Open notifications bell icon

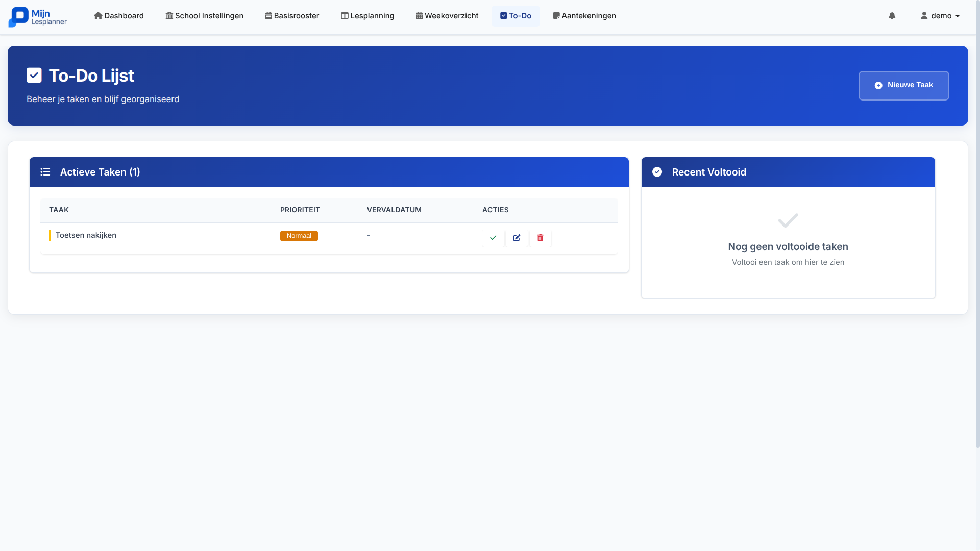(x=892, y=16)
